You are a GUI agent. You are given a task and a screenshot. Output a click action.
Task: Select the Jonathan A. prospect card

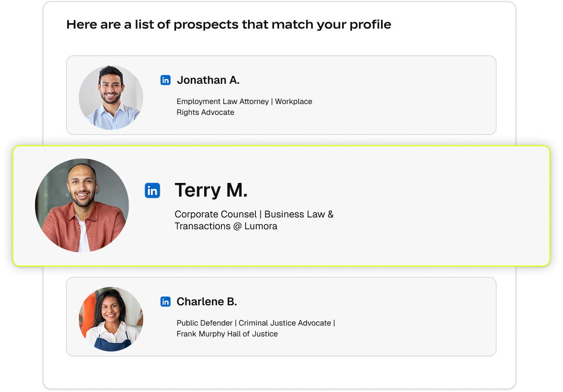click(x=281, y=95)
